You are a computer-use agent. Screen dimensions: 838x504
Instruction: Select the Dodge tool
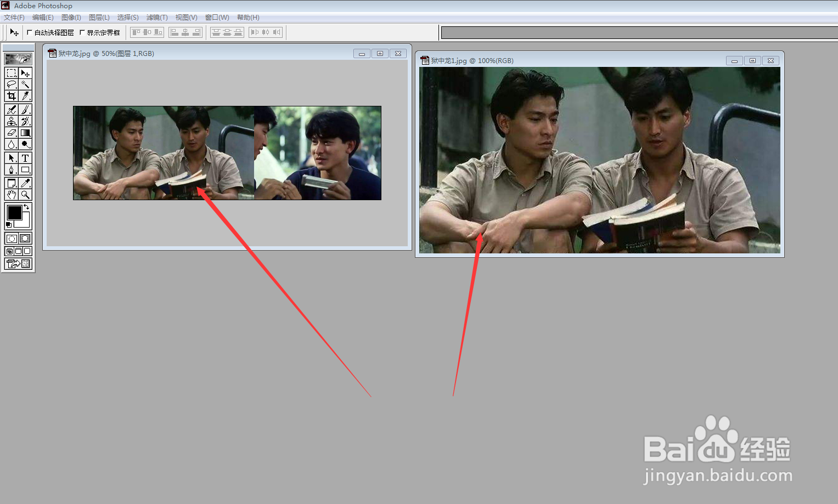pyautogui.click(x=25, y=144)
